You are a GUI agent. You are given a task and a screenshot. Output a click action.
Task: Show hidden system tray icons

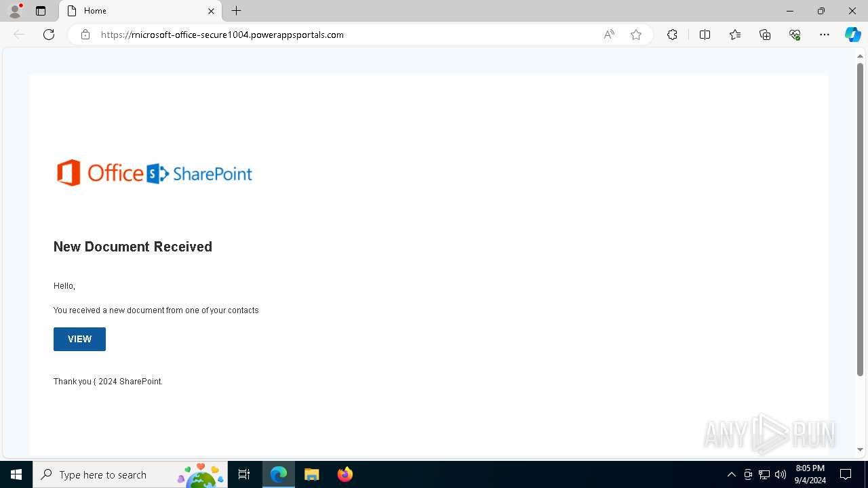[731, 474]
